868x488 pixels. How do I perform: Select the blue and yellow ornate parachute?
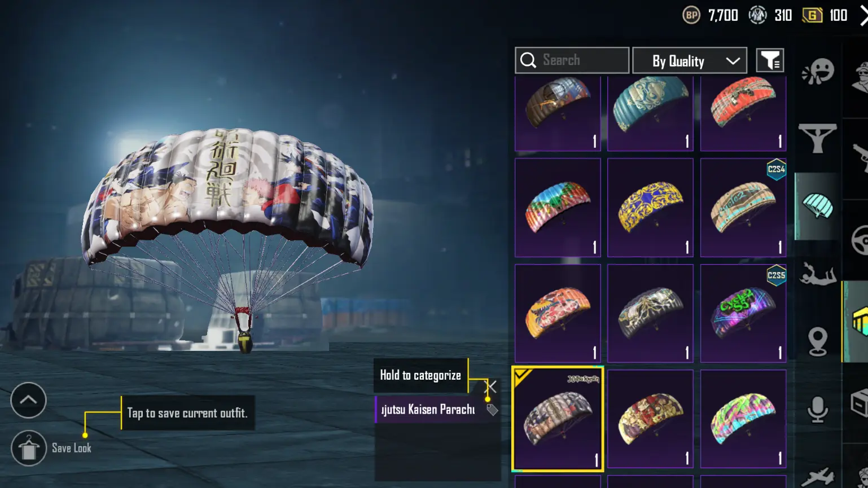[650, 208]
